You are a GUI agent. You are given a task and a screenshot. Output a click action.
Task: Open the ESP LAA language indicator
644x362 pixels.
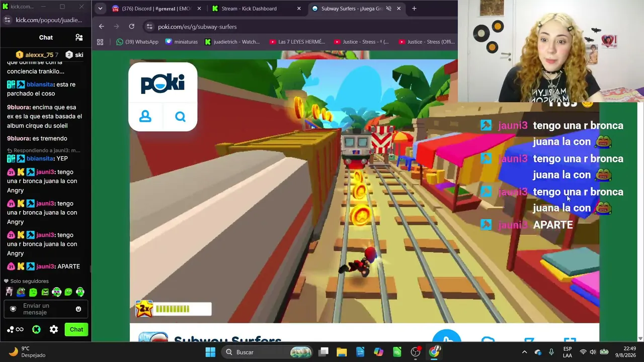[x=568, y=352]
